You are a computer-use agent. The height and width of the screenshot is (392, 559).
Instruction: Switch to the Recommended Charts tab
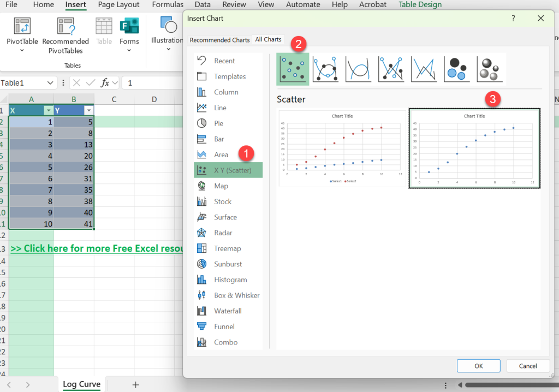[x=220, y=39]
